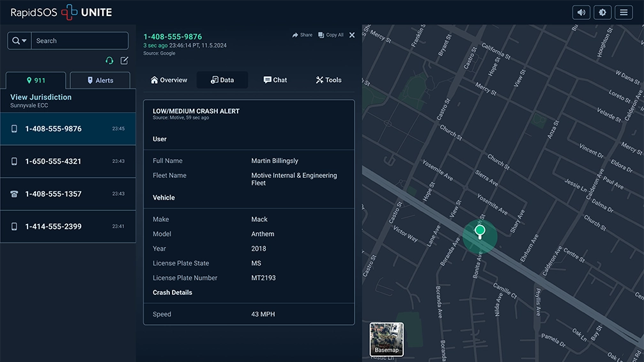Open the search type dropdown with magnifier
This screenshot has width=644, height=362.
coord(19,41)
